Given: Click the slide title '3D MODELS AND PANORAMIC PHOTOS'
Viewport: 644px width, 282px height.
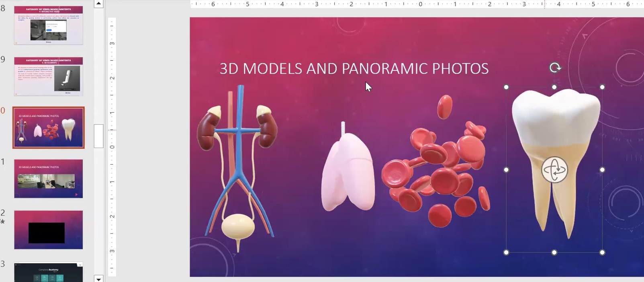Looking at the screenshot, I should (354, 69).
